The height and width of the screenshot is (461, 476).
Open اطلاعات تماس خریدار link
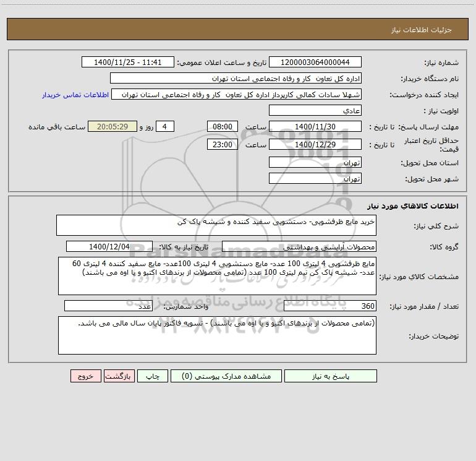[x=75, y=95]
